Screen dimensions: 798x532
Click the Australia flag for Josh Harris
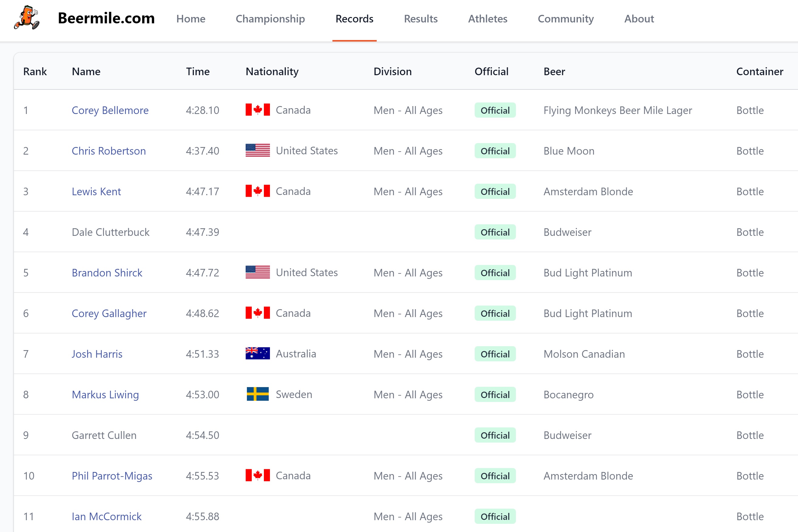coord(258,353)
